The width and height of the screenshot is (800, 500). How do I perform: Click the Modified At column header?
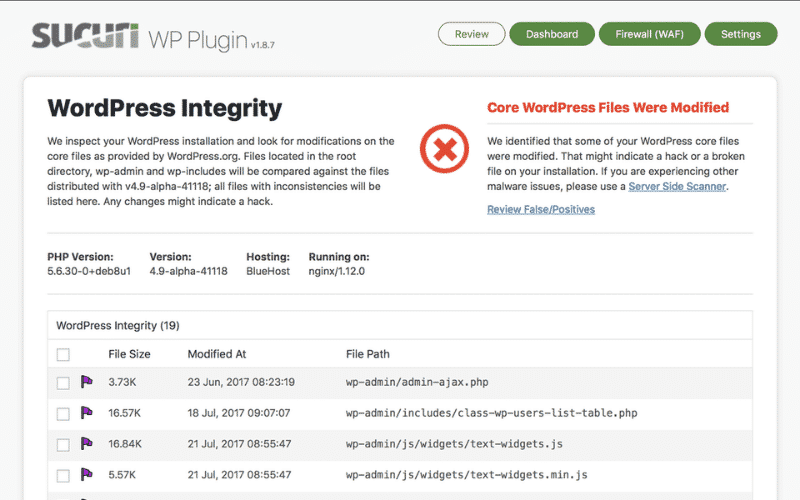pos(217,354)
